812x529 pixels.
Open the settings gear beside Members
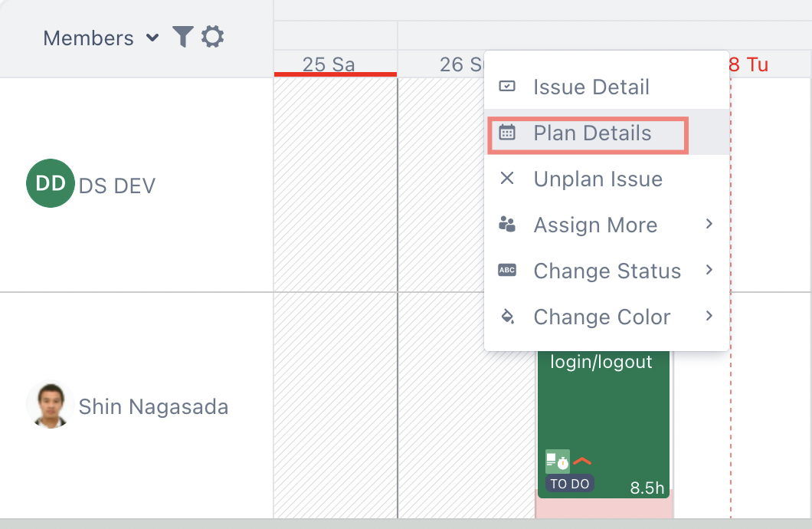[212, 37]
